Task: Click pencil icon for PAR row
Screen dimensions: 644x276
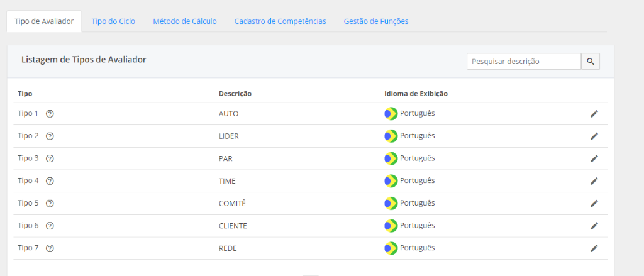Action: [x=594, y=158]
